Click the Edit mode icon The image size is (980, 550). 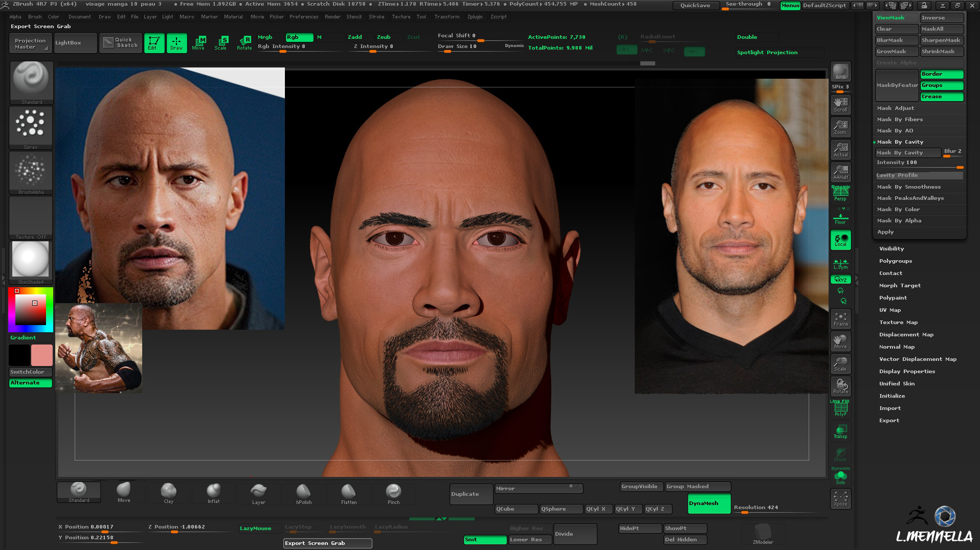pyautogui.click(x=154, y=43)
